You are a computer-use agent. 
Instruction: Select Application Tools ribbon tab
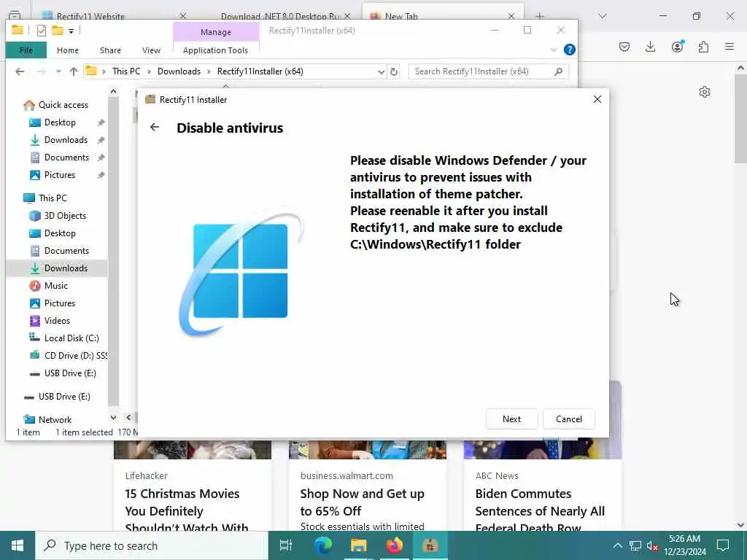[x=215, y=50]
